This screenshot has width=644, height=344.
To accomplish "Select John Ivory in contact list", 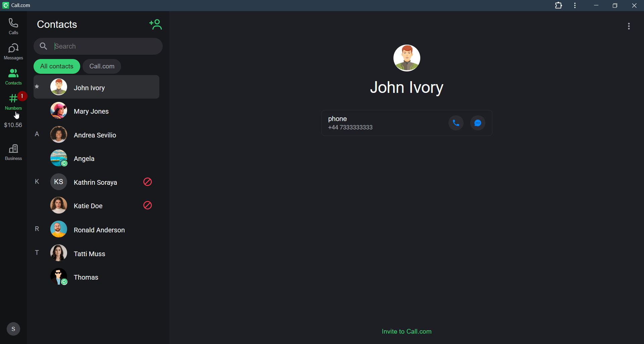I will click(x=96, y=87).
